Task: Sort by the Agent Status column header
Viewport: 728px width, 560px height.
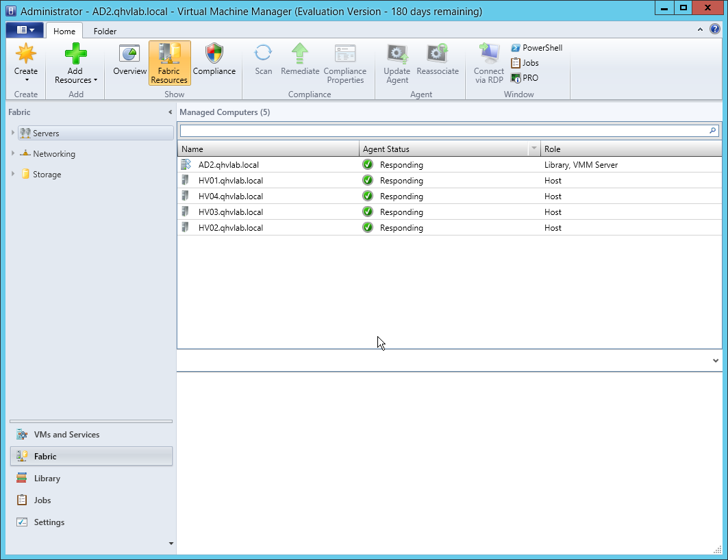Action: coord(444,149)
